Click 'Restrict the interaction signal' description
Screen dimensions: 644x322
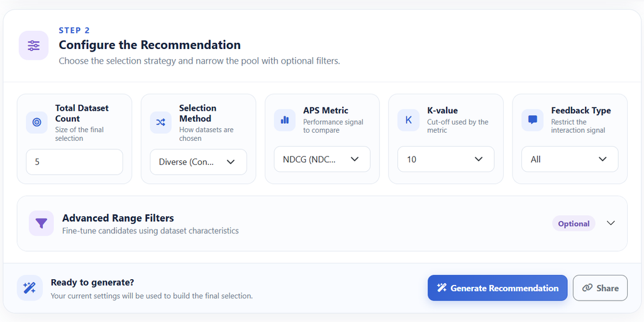[x=579, y=126]
